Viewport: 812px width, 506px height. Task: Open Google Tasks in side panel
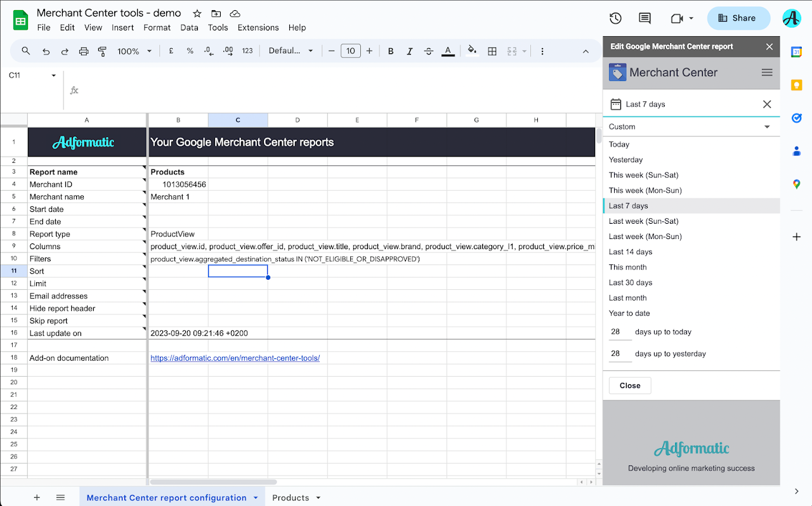[x=796, y=118]
